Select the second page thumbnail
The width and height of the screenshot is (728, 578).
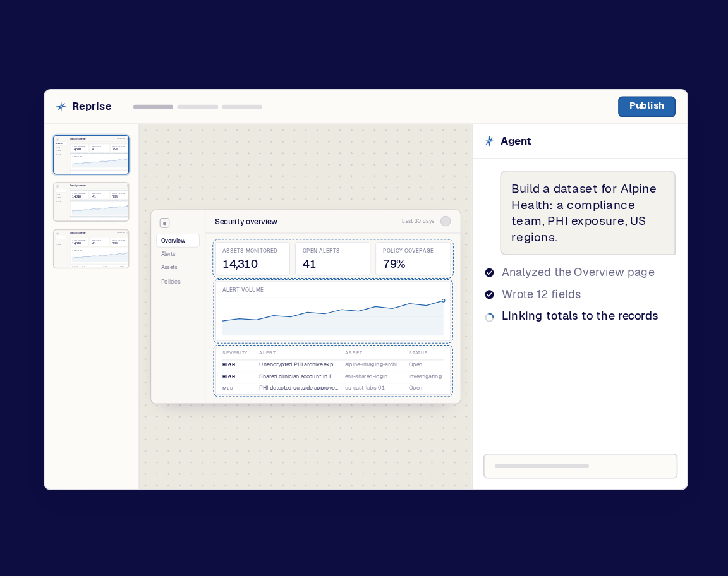click(x=91, y=202)
